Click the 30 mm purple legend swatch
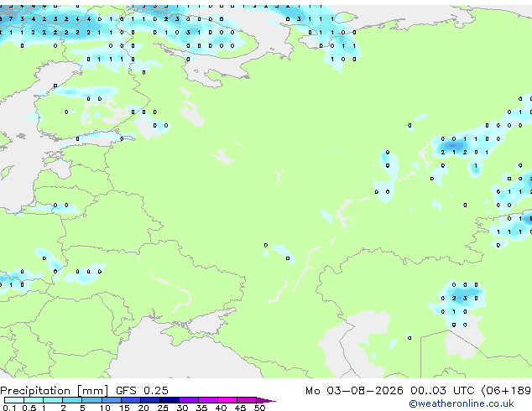Screen dimensions: 532x411 (x=189, y=400)
